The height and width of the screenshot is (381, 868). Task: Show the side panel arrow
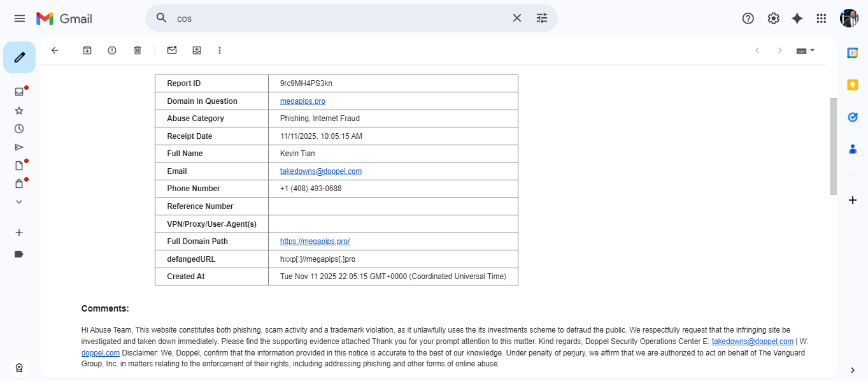[x=853, y=370]
